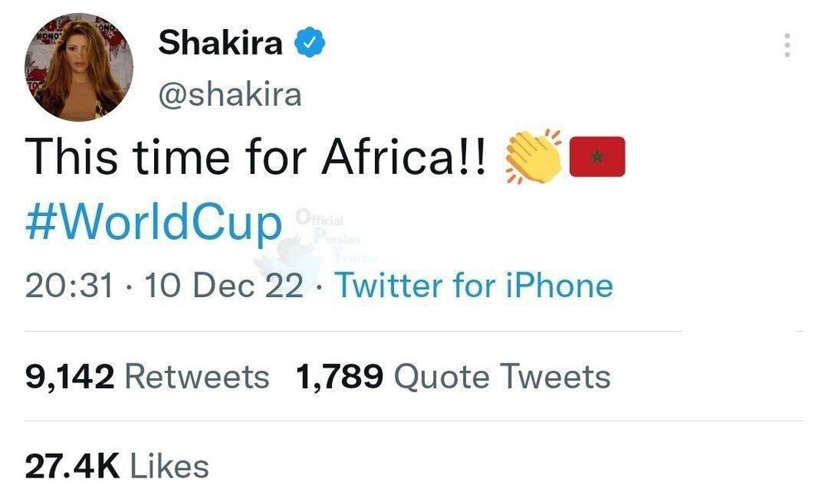
Task: Open the three-dot more options menu
Action: coord(787,45)
